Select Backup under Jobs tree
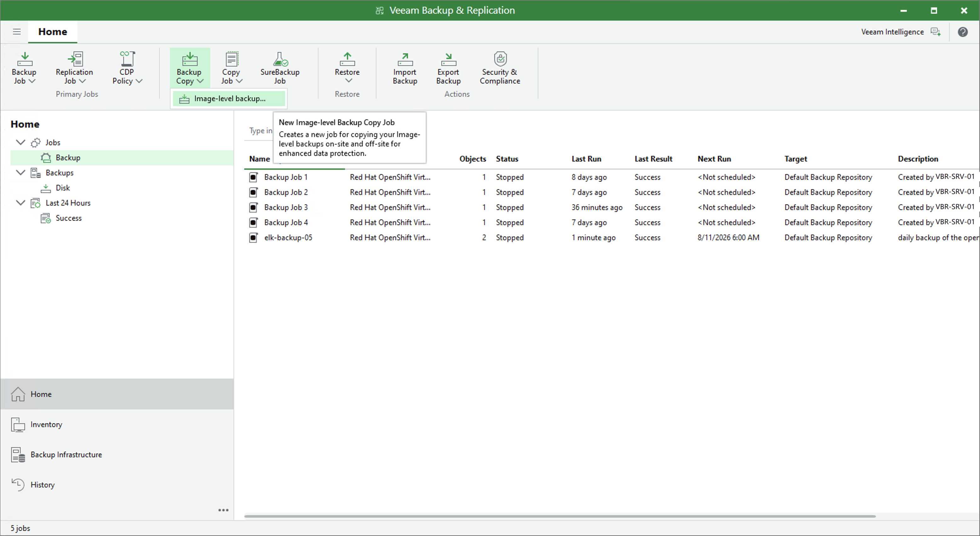The width and height of the screenshot is (980, 536). 122,157
